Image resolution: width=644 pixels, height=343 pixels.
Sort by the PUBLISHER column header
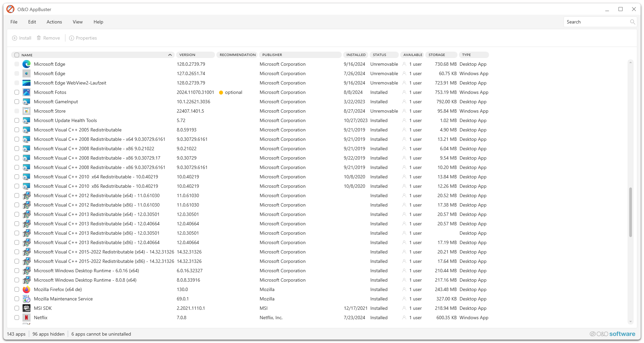[300, 55]
